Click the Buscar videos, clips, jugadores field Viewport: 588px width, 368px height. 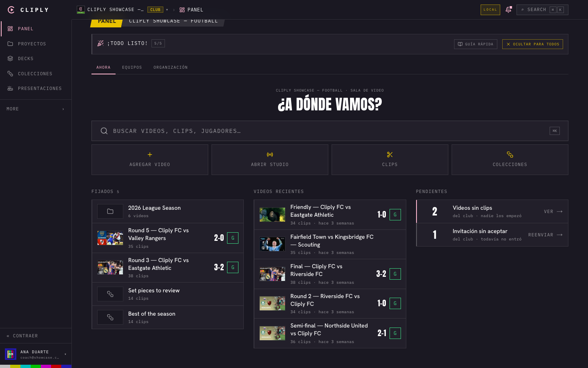(x=330, y=131)
